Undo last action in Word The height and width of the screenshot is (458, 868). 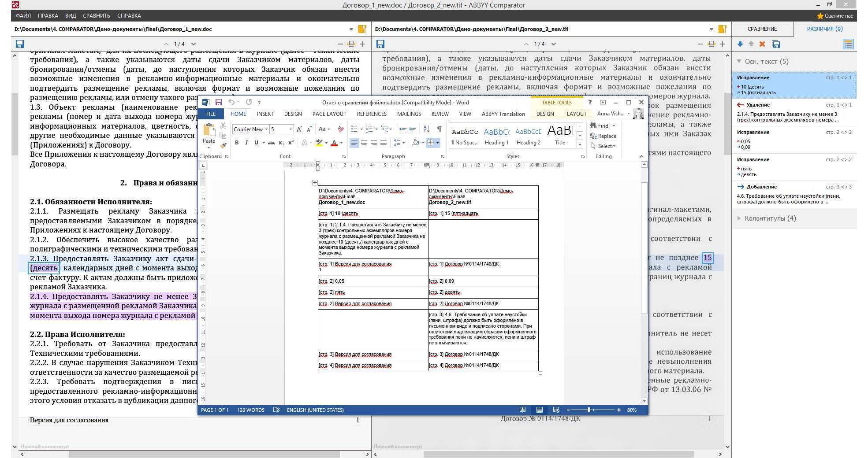coord(231,102)
